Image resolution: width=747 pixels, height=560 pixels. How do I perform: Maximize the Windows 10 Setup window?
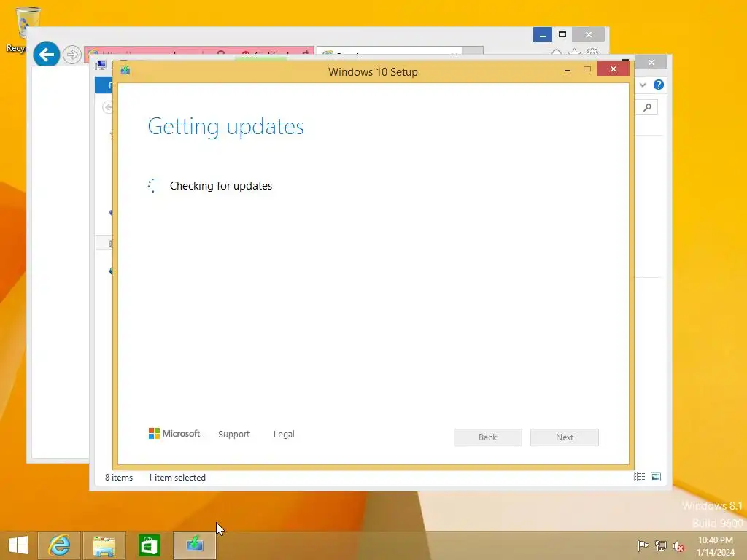pyautogui.click(x=587, y=69)
